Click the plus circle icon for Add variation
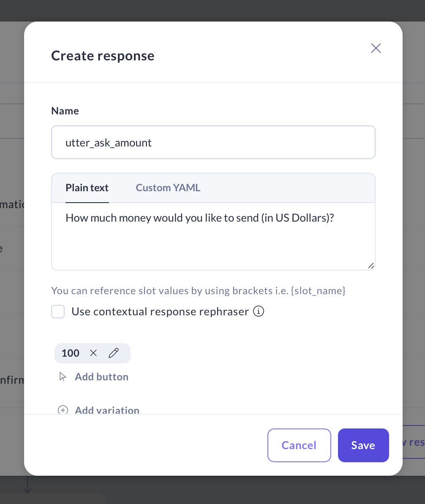 [x=63, y=410]
